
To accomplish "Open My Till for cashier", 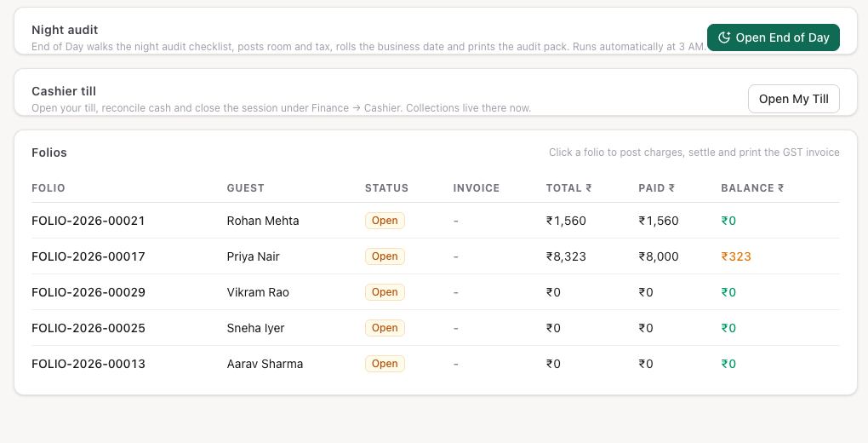I will (x=794, y=99).
